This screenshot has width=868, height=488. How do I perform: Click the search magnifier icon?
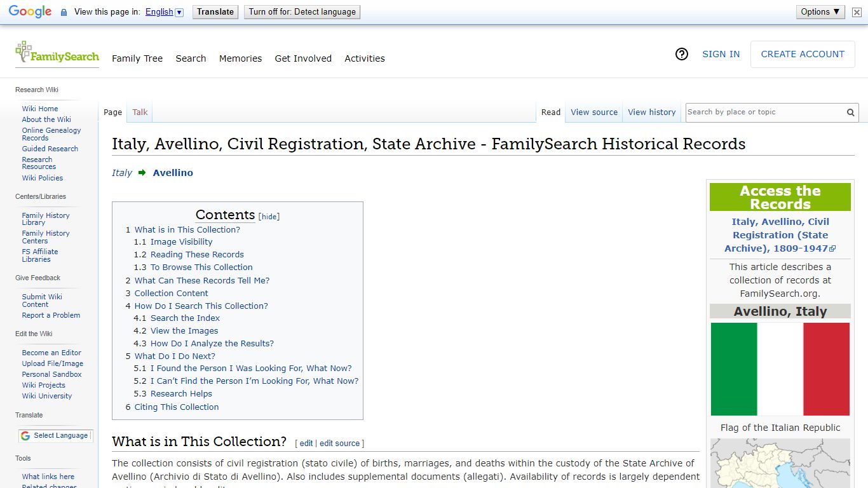click(850, 112)
